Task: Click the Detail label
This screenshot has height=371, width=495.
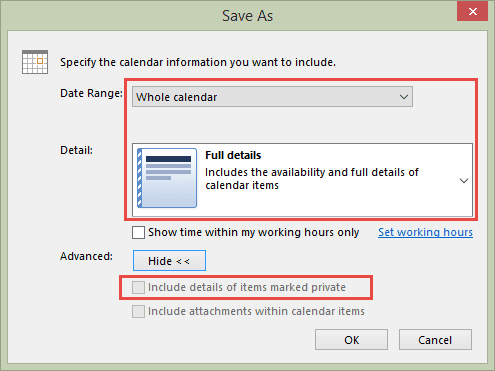Action: pos(76,150)
